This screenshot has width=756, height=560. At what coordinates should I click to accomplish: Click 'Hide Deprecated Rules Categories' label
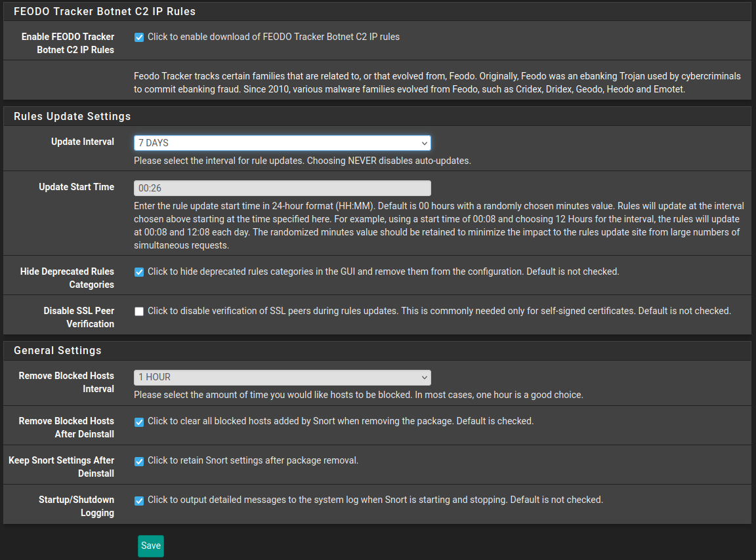67,278
